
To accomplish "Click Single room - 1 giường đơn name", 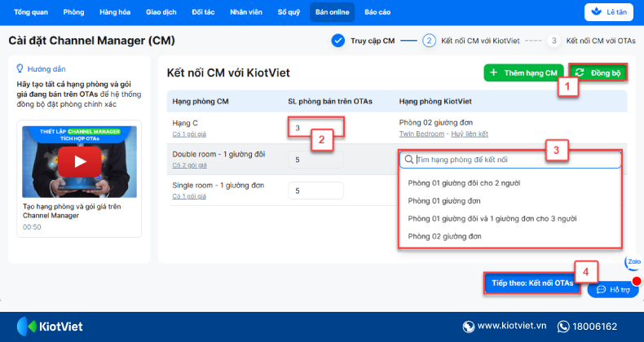I will (218, 186).
